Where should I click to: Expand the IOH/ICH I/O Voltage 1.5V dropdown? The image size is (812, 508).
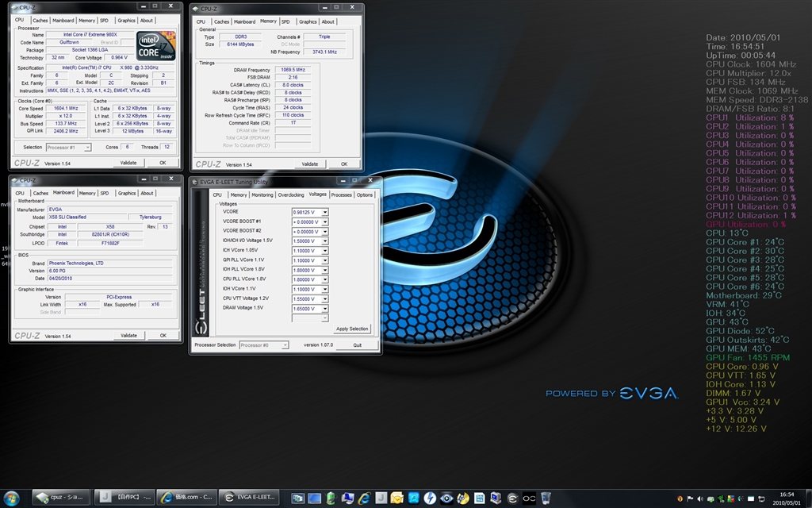click(324, 241)
